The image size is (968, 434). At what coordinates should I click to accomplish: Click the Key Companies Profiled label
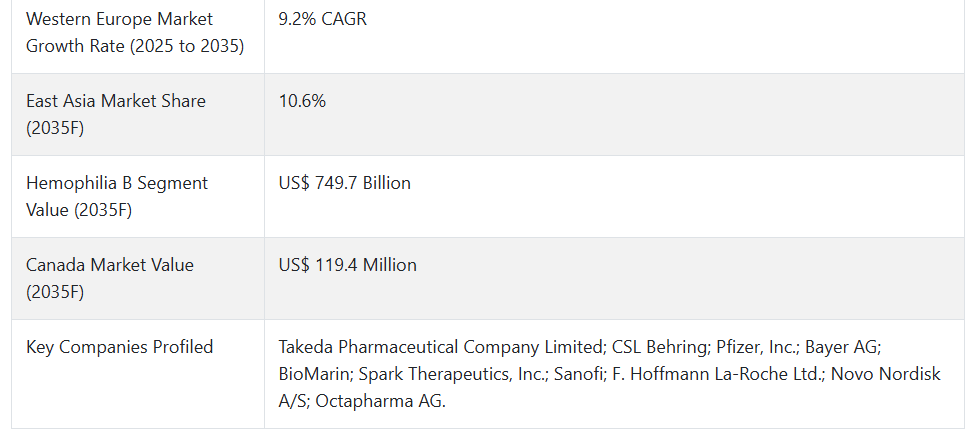[119, 347]
